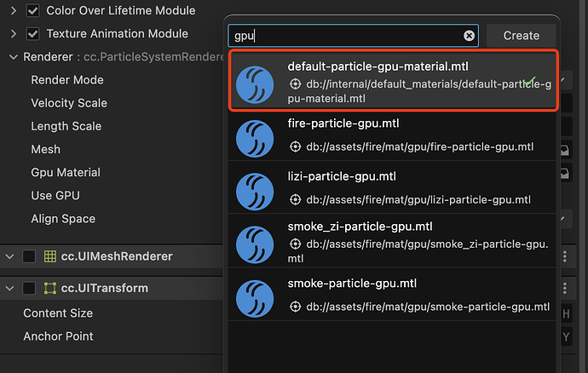Click the fire-particle-gpu.mtl material icon
The height and width of the screenshot is (373, 588).
(x=259, y=137)
